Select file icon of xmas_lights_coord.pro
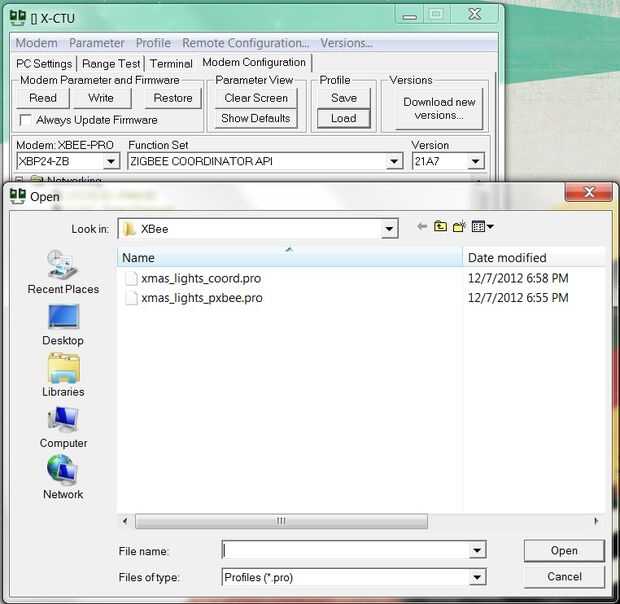Screen dimensions: 620x604 [x=131, y=278]
